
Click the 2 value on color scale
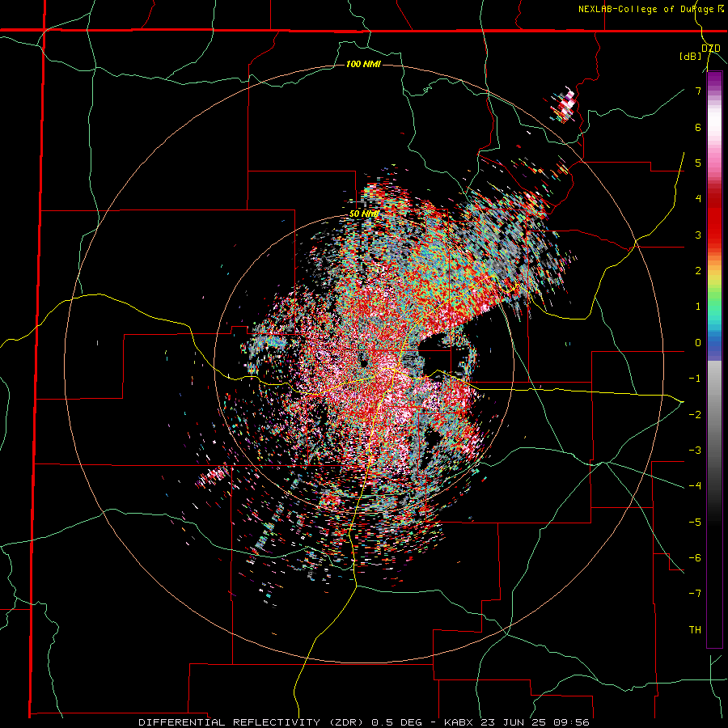[698, 271]
